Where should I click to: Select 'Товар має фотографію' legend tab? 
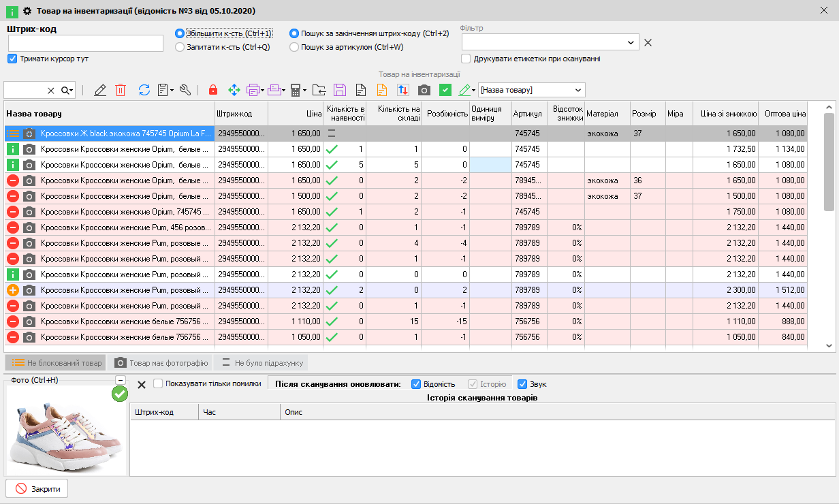point(161,363)
